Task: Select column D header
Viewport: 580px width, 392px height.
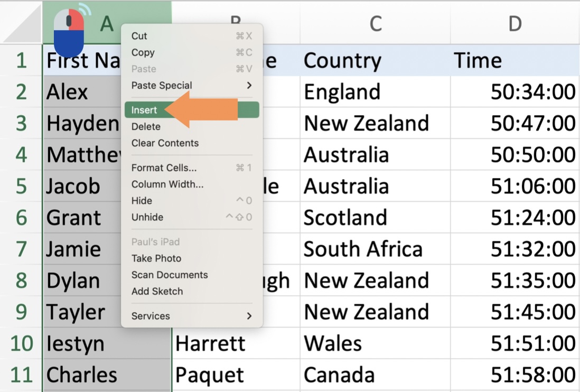Action: tap(515, 23)
